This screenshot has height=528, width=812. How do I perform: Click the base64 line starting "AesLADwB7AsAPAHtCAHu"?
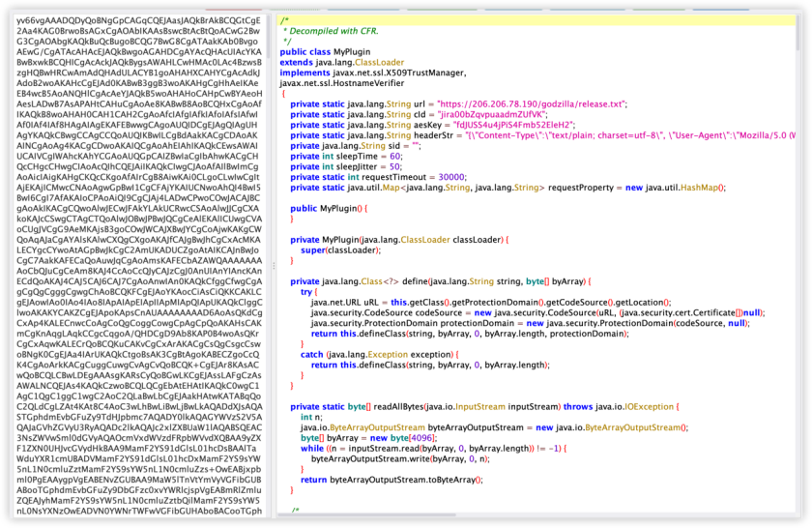139,104
